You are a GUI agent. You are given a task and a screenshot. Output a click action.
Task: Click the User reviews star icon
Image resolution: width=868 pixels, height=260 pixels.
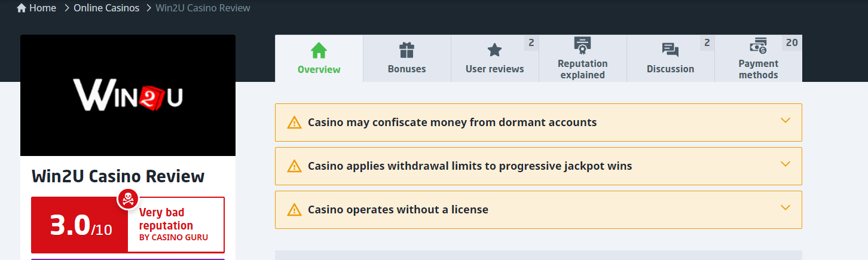click(x=494, y=50)
